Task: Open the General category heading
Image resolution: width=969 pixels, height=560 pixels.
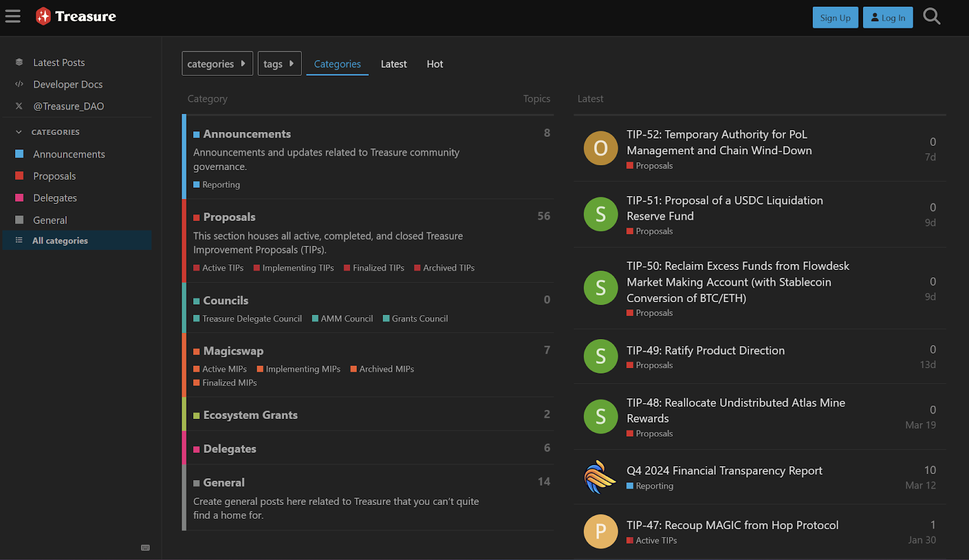Action: pyautogui.click(x=224, y=483)
